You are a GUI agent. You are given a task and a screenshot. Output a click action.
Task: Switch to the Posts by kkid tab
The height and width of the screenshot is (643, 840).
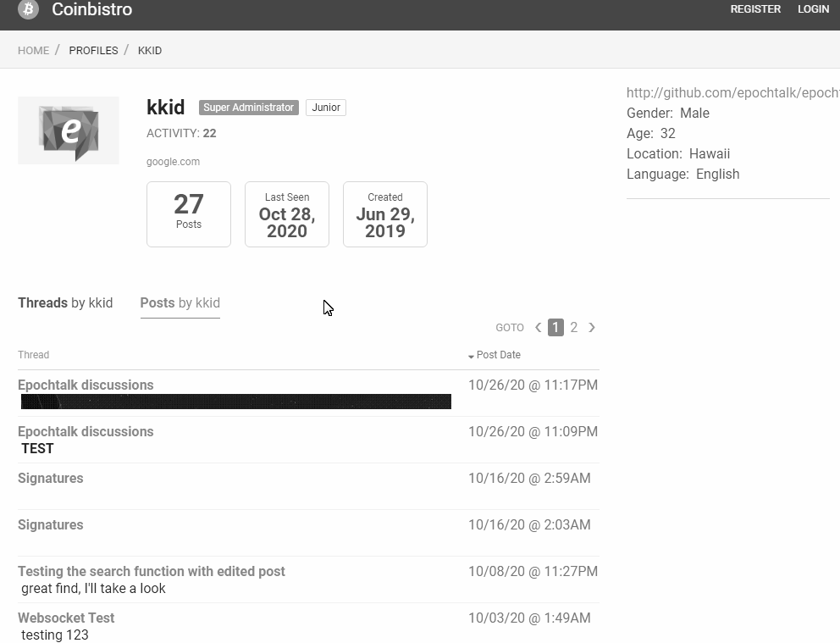(x=180, y=302)
